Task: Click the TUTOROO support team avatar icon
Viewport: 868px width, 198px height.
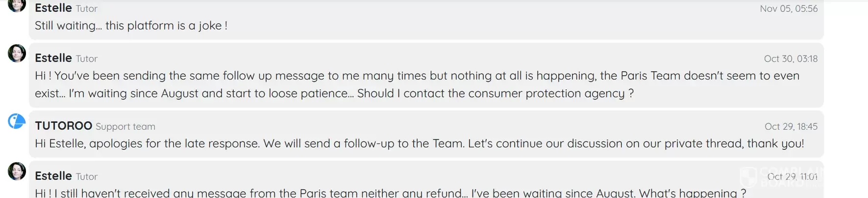Action: tap(17, 121)
